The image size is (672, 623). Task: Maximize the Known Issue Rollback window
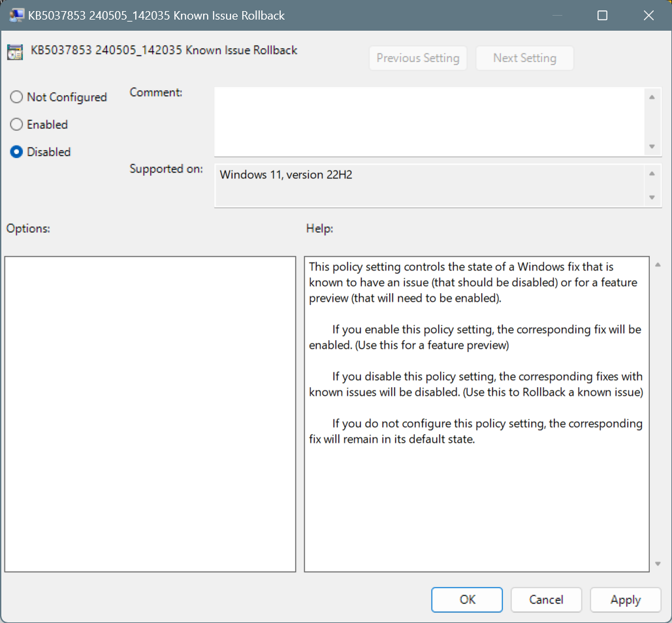pyautogui.click(x=602, y=16)
